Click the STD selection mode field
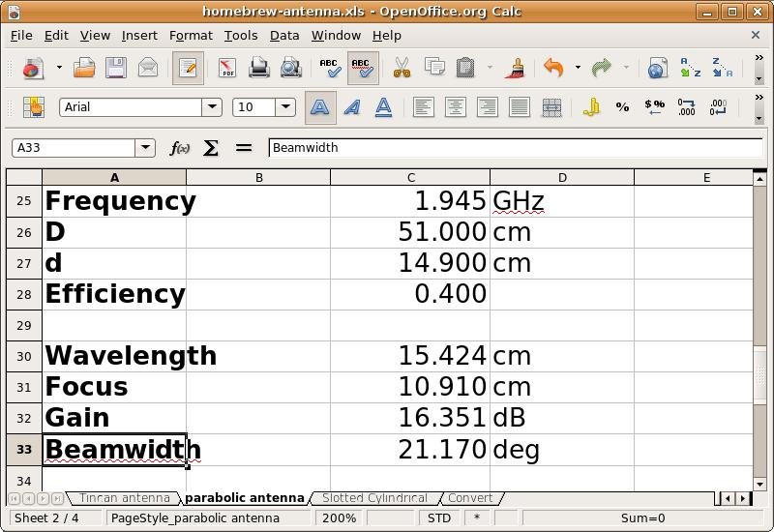 [438, 517]
